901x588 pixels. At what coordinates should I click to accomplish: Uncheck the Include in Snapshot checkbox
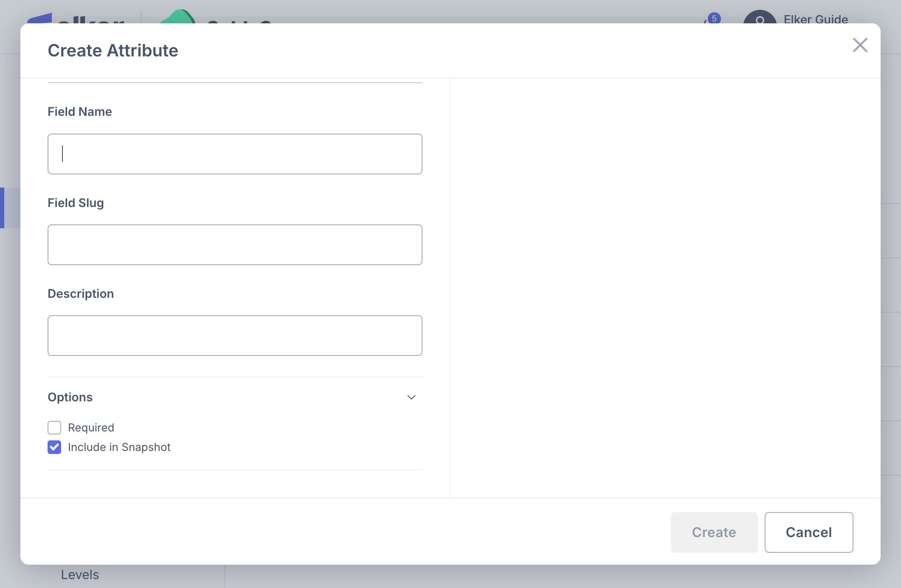54,447
